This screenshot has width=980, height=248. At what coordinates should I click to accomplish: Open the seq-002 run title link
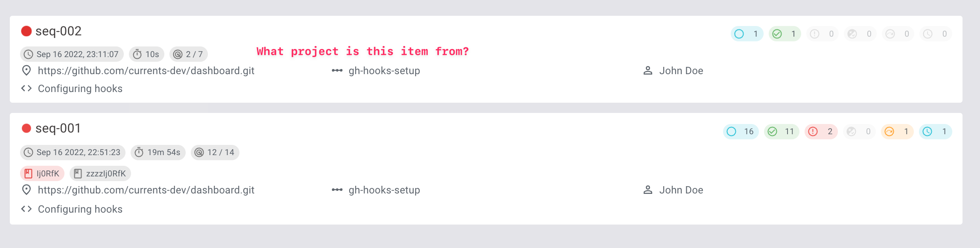point(58,31)
